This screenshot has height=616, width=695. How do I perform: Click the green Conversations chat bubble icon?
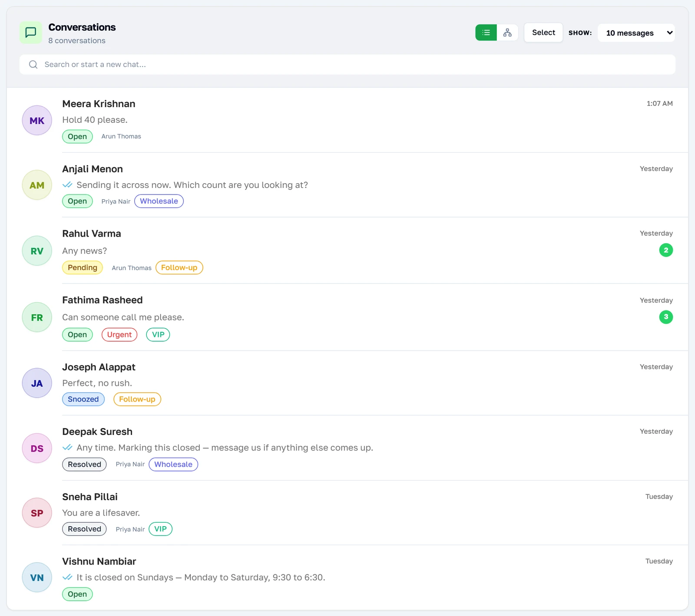pos(31,33)
